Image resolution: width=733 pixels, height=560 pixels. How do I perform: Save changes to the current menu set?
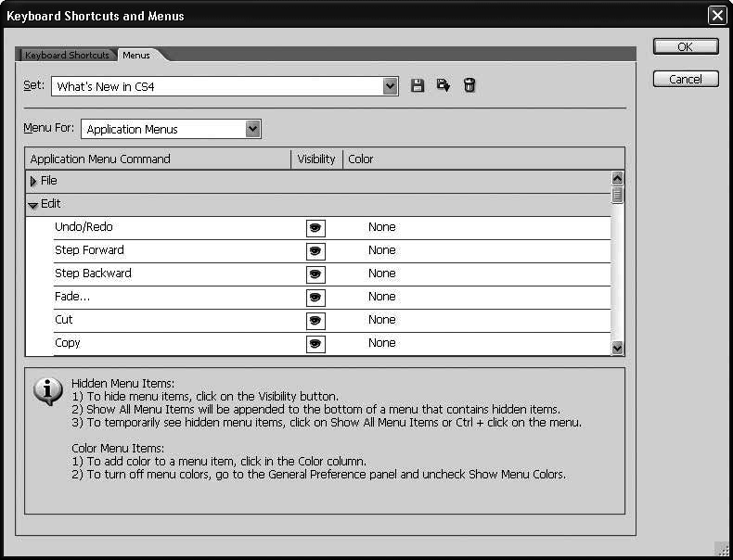[418, 85]
